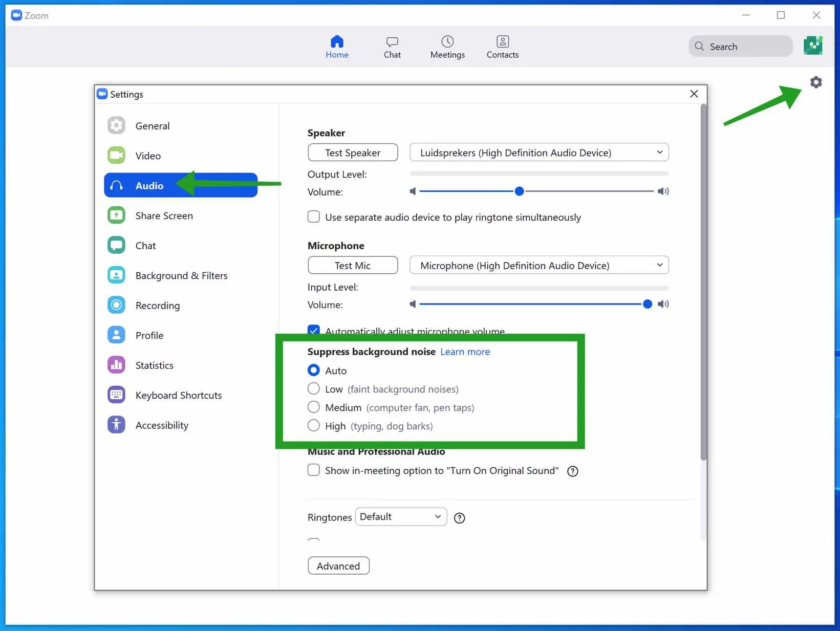
Task: Open the Contacts icon
Action: click(x=503, y=41)
